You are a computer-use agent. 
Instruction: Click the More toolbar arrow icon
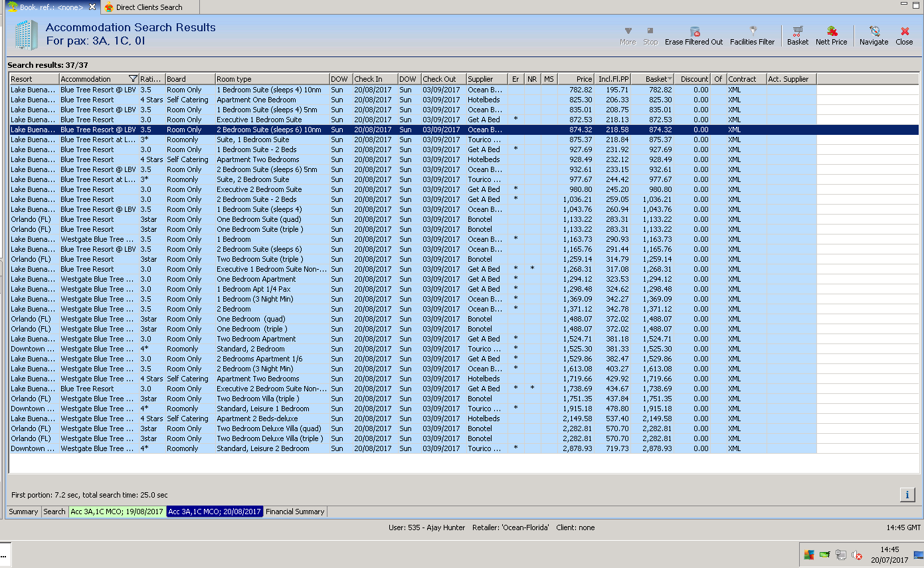click(x=628, y=31)
